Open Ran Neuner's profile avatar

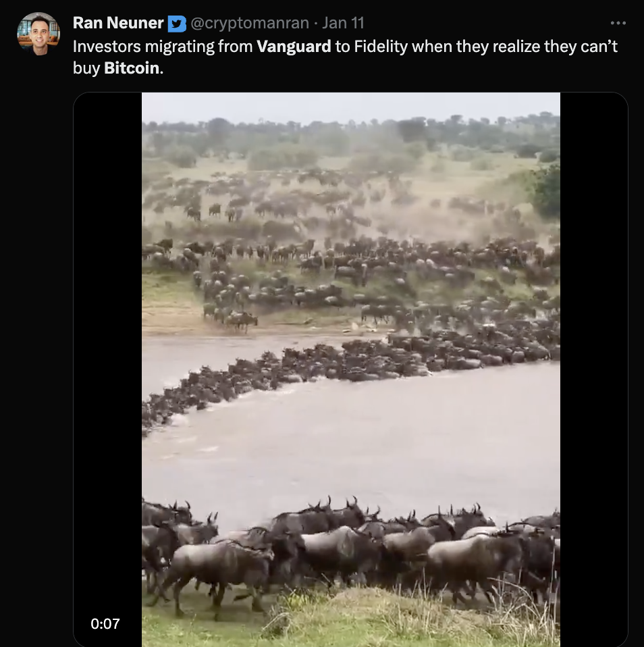(x=38, y=34)
